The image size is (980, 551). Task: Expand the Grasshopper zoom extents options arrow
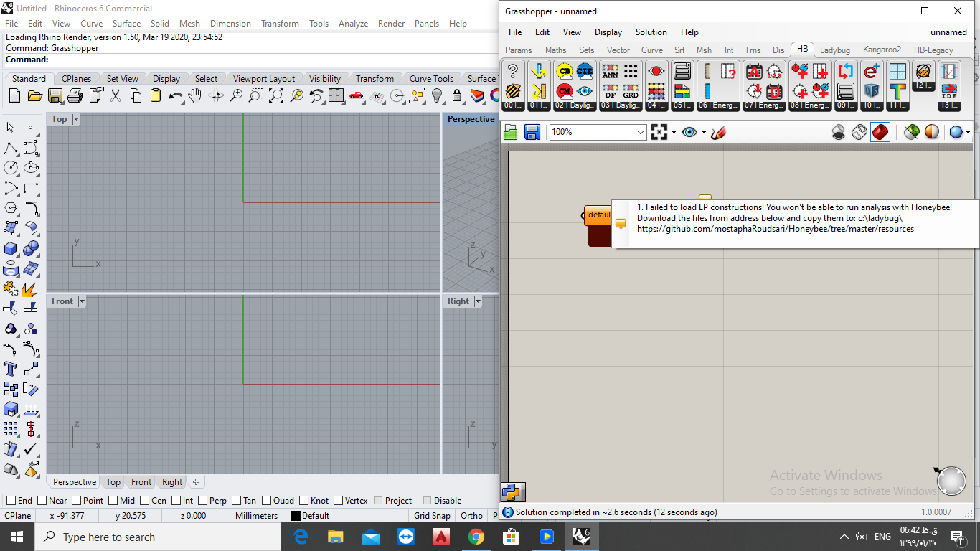tap(674, 132)
